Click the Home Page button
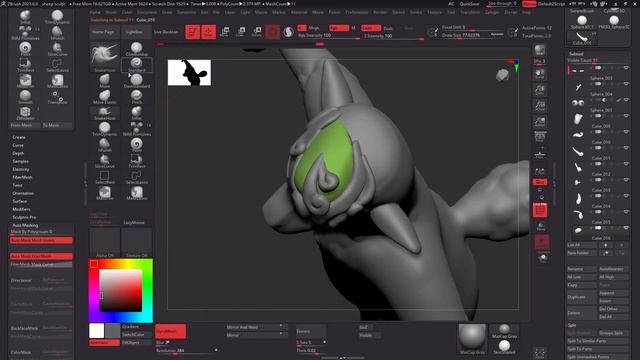Image resolution: width=640 pixels, height=360 pixels. coord(103,31)
